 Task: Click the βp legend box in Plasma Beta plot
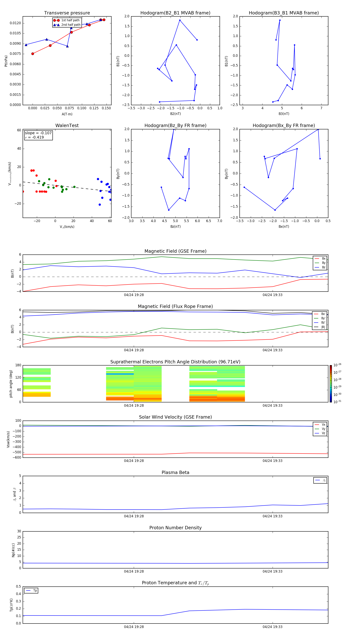click(320, 480)
